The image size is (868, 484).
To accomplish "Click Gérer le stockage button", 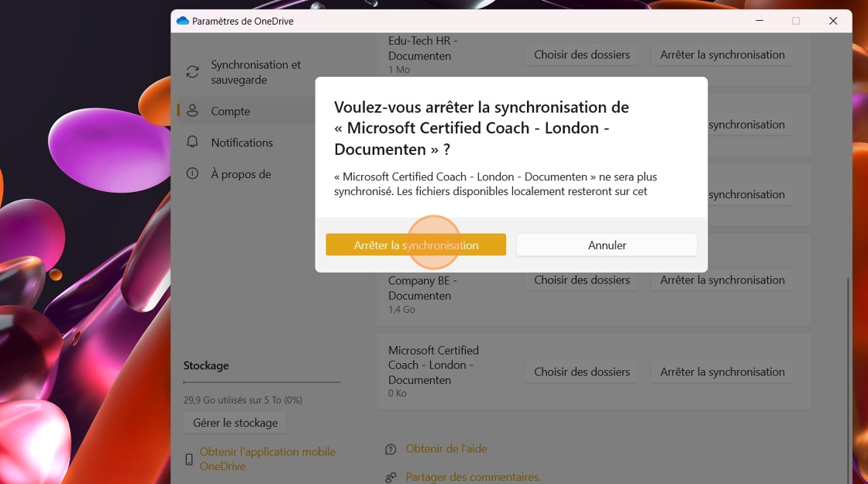I will click(x=236, y=423).
